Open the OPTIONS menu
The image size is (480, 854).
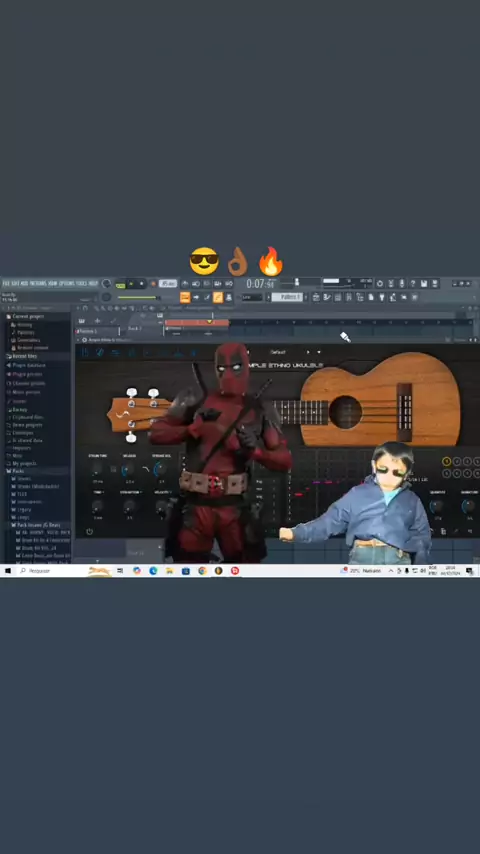tap(66, 283)
